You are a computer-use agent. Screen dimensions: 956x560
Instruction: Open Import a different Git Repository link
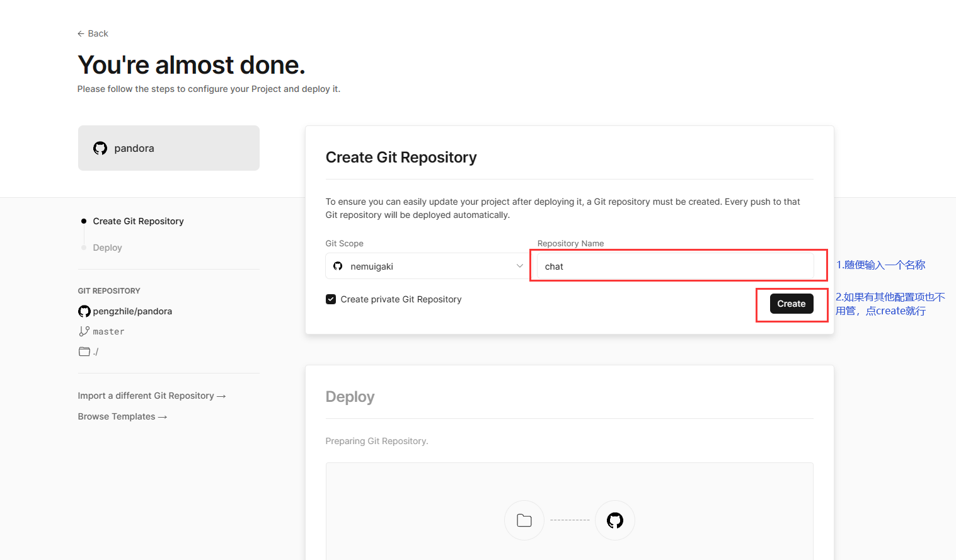(151, 396)
